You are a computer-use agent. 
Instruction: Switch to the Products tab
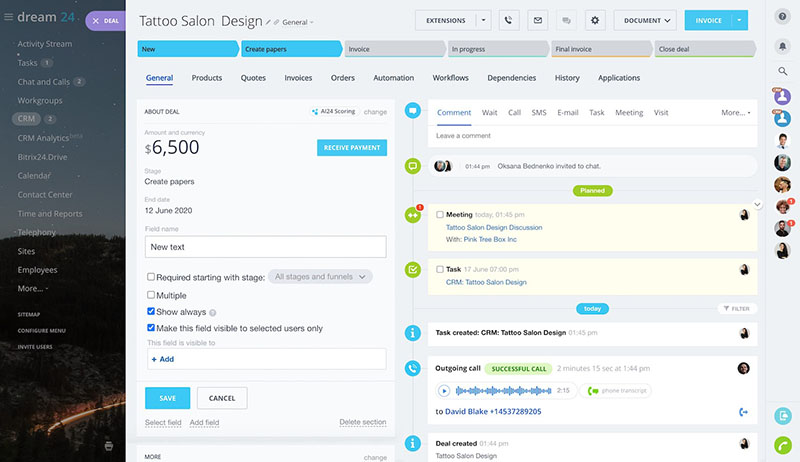tap(207, 78)
